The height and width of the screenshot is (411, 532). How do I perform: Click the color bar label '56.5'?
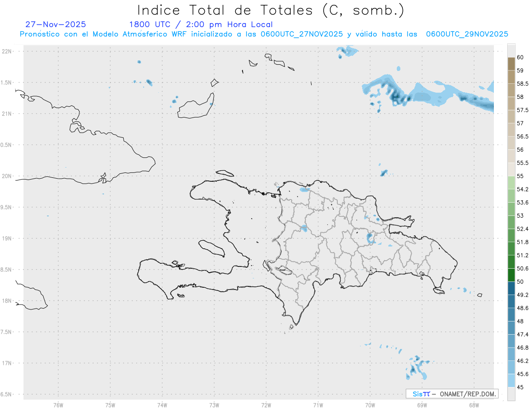(523, 137)
